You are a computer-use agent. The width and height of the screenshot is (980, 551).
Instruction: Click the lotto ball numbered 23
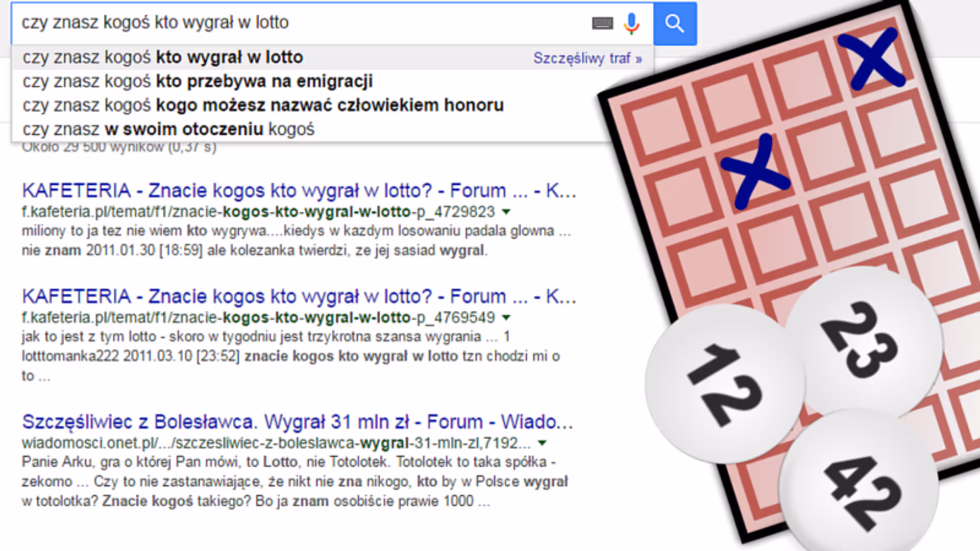(x=863, y=340)
